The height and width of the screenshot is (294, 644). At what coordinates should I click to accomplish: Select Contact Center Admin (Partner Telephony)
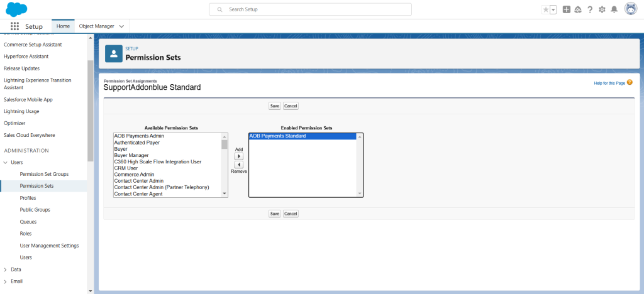167,187
